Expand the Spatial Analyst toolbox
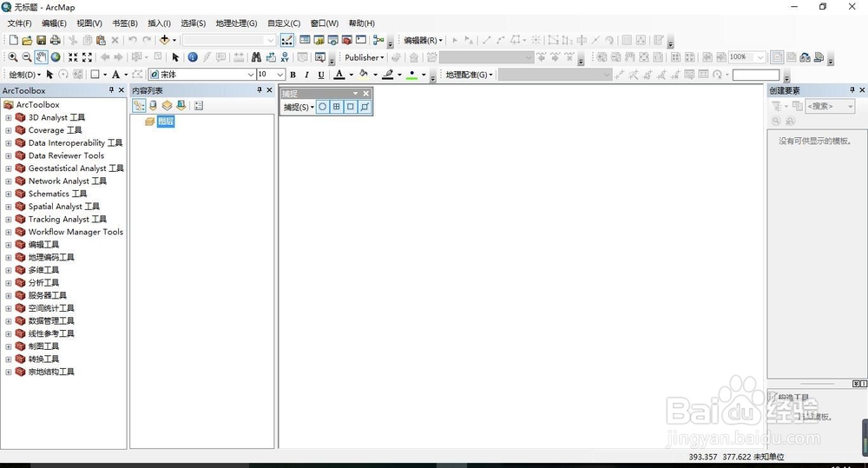The width and height of the screenshot is (868, 468). click(9, 207)
